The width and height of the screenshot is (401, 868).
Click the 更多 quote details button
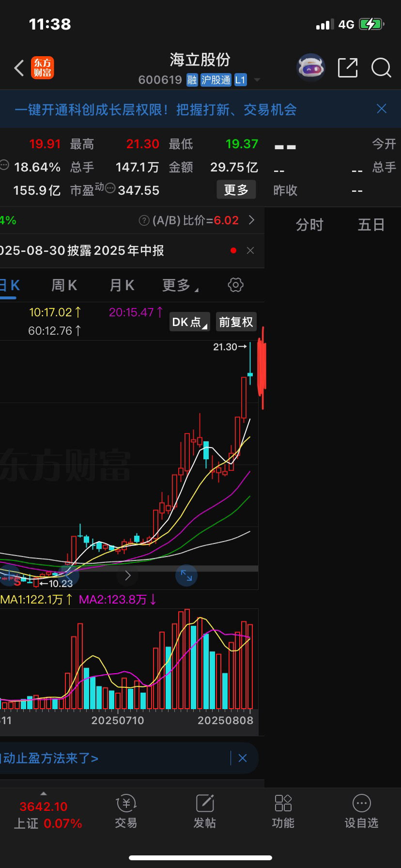click(x=236, y=190)
